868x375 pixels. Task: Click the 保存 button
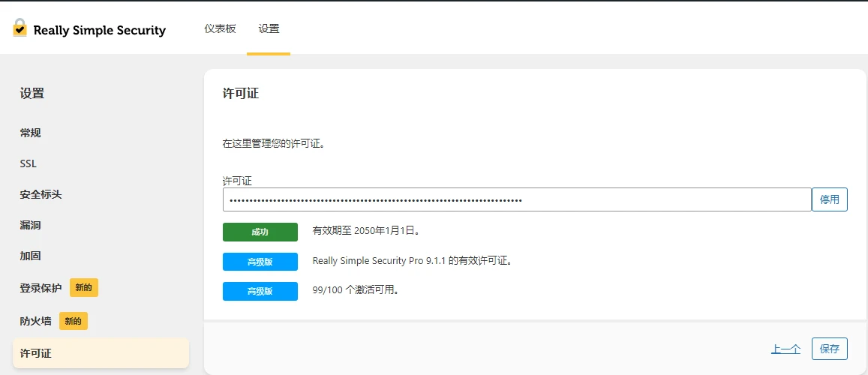[x=829, y=349]
